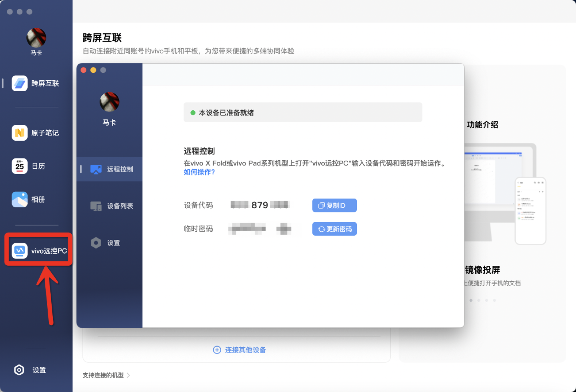Viewport: 576px width, 392px height.
Task: Open 原子笔记 notes app icon
Action: tap(19, 133)
